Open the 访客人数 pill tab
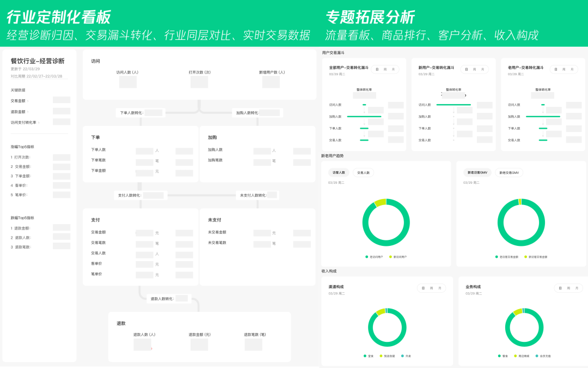588x368 pixels. point(339,173)
